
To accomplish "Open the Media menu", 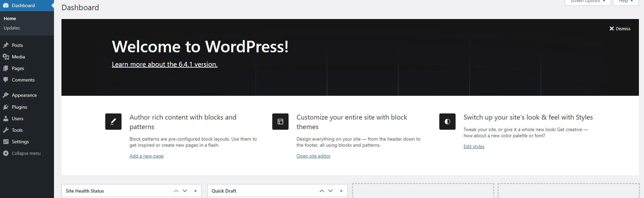I will click(x=27, y=57).
